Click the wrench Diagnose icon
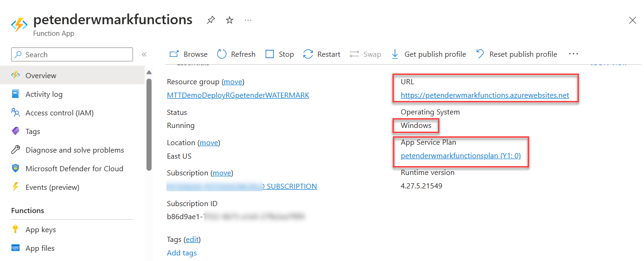This screenshot has width=644, height=261. click(16, 150)
